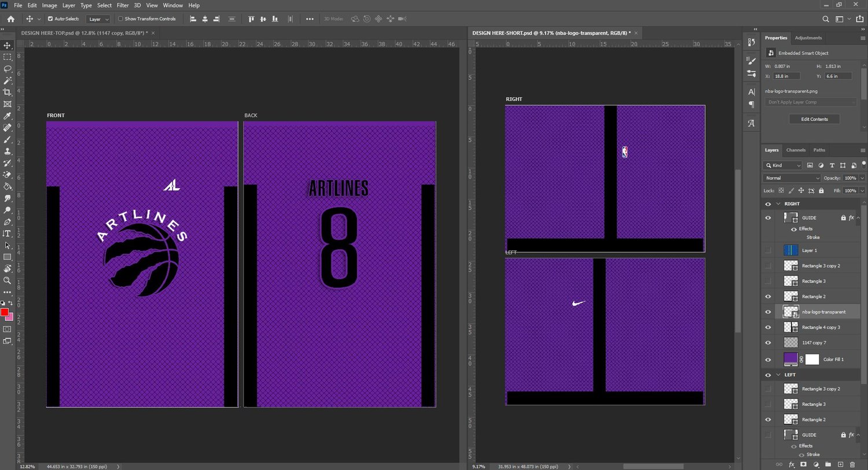Select the Clone Stamp tool
The image size is (868, 470).
pos(8,151)
